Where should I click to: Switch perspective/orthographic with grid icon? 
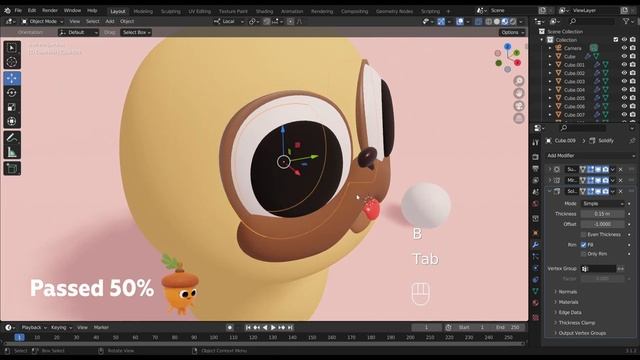point(519,118)
